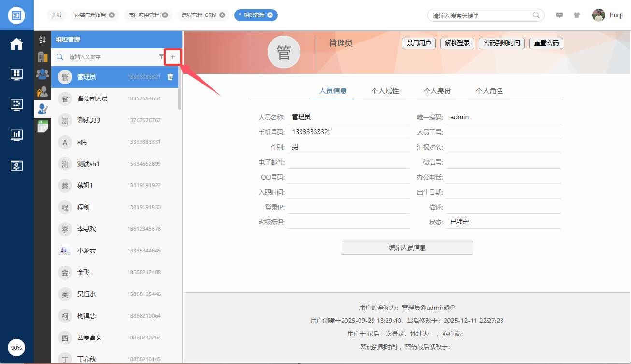
Task: Open the home icon in the left navigation
Action: [x=17, y=44]
